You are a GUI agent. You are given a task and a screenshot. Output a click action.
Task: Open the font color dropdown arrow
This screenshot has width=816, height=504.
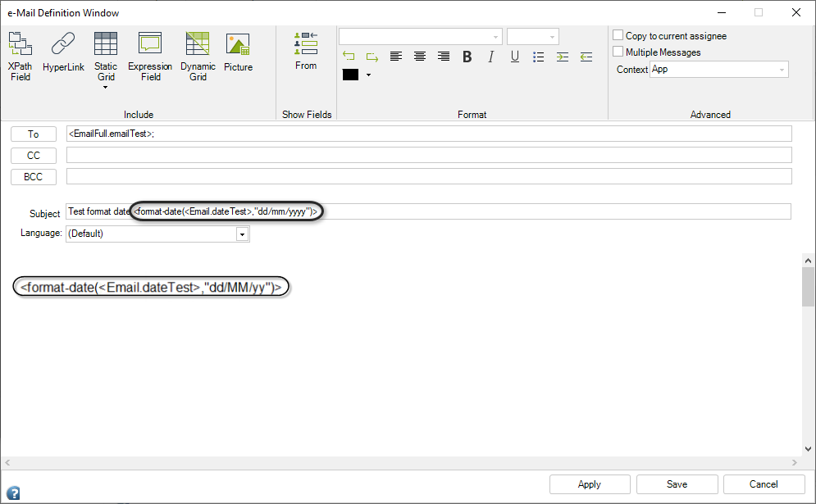(368, 75)
